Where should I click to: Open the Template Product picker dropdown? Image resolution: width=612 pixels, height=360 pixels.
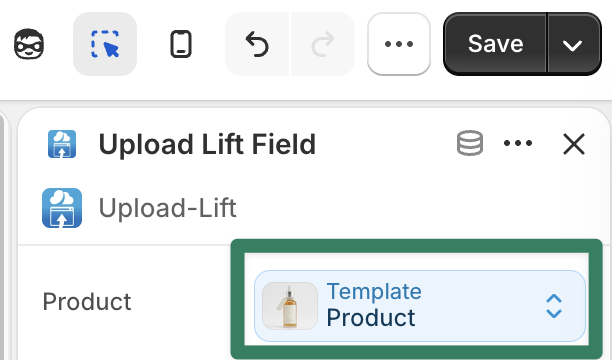(x=420, y=306)
